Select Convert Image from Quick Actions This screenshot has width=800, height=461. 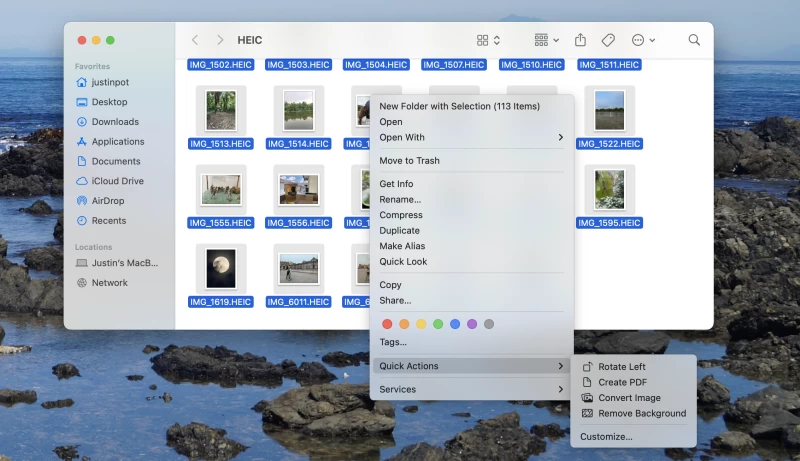(630, 398)
